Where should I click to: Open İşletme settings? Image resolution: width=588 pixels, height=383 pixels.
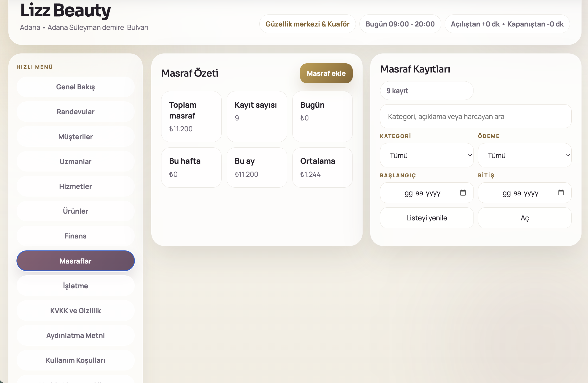pos(76,286)
